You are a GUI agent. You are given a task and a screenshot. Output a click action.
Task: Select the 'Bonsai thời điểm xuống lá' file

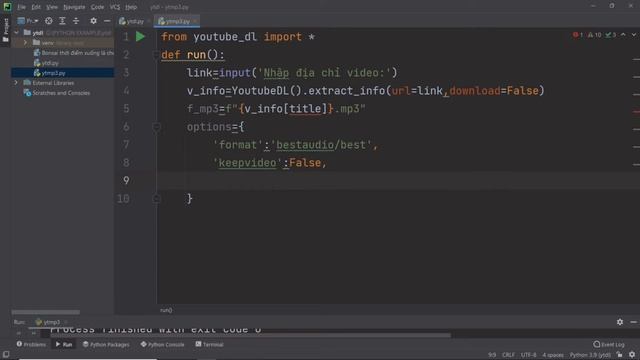[74, 53]
